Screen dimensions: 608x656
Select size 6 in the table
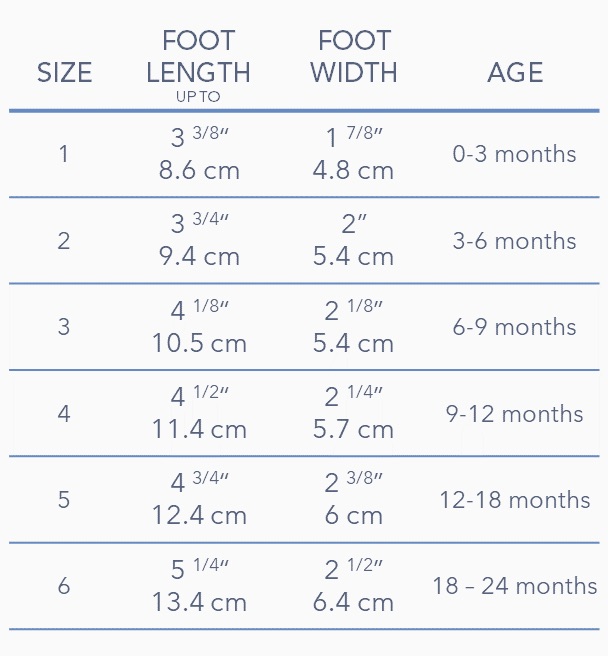tap(64, 586)
